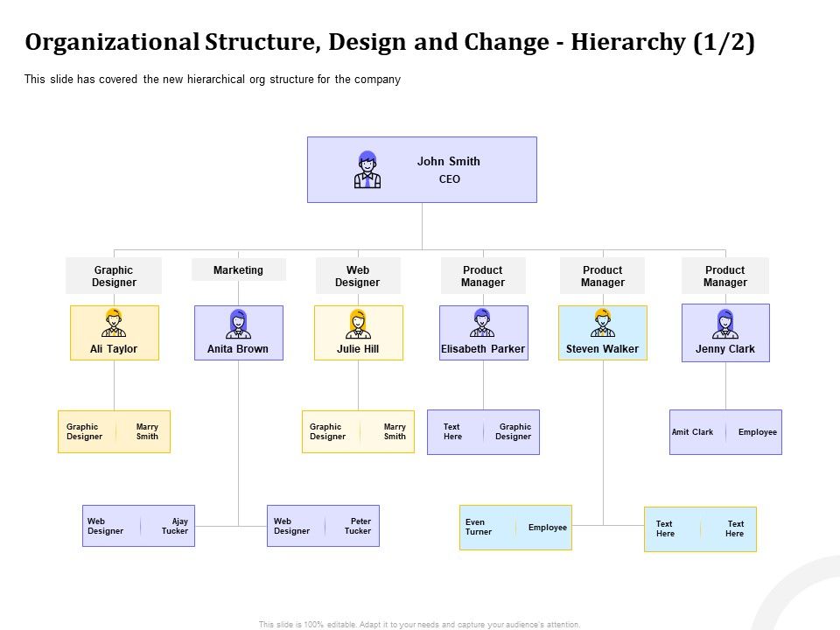Select "Marry Smith" under Ali Taylor
The height and width of the screenshot is (630, 840).
(x=147, y=431)
